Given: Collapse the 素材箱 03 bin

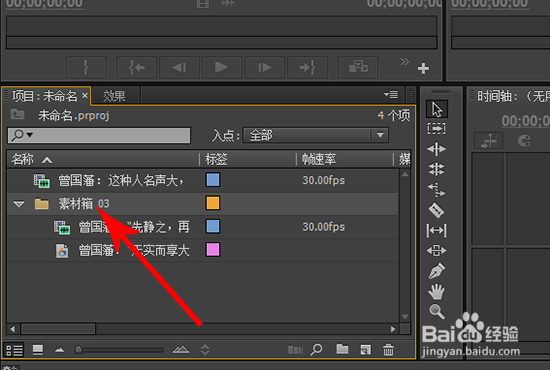Looking at the screenshot, I should 19,204.
